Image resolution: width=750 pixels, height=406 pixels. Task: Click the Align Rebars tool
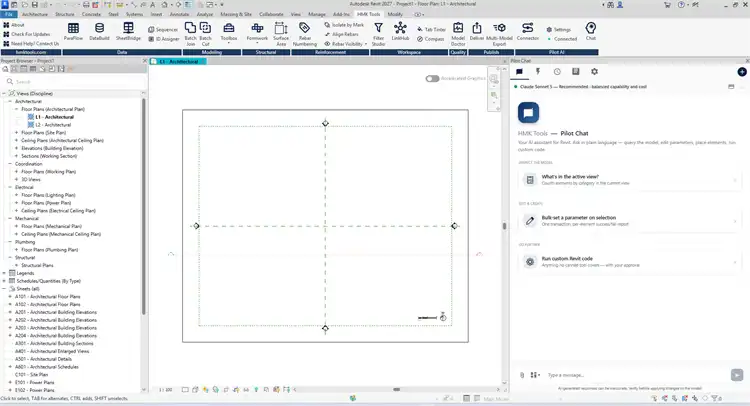pyautogui.click(x=342, y=34)
